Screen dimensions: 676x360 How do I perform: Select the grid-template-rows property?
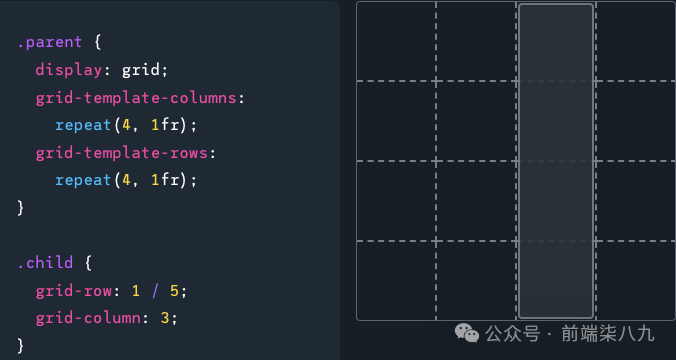(x=122, y=153)
